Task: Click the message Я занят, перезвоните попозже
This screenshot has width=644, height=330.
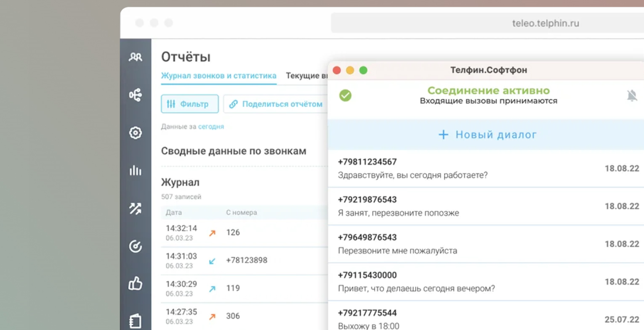Action: (x=399, y=213)
